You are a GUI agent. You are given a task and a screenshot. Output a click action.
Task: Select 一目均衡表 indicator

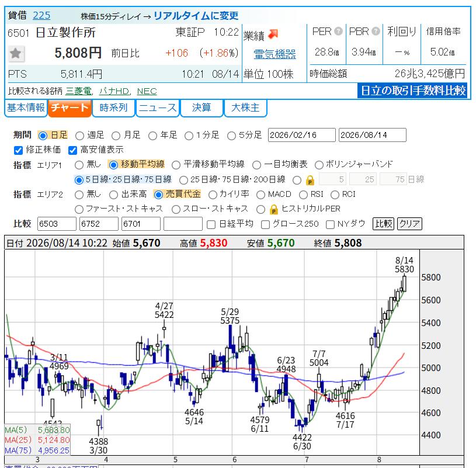tap(256, 165)
